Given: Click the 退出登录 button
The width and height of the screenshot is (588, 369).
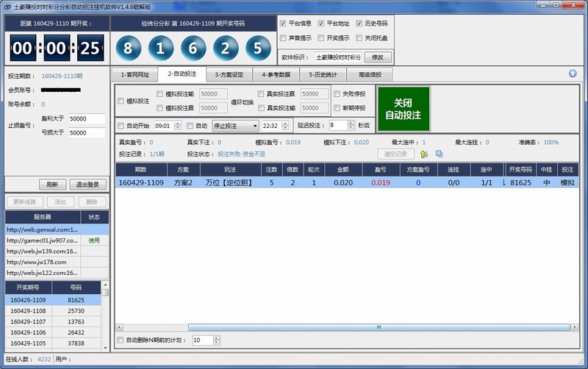Looking at the screenshot, I should (x=87, y=184).
